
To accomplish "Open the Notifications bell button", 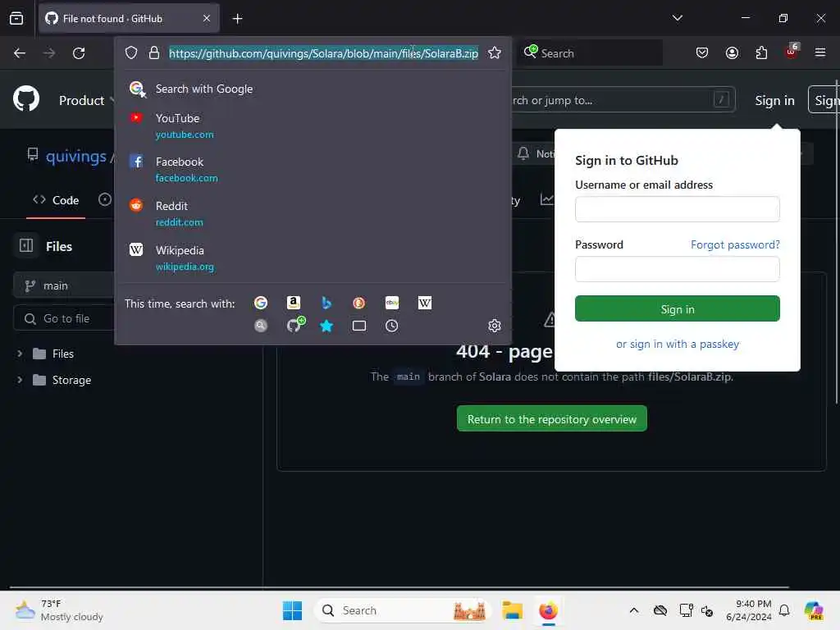I will 533,153.
